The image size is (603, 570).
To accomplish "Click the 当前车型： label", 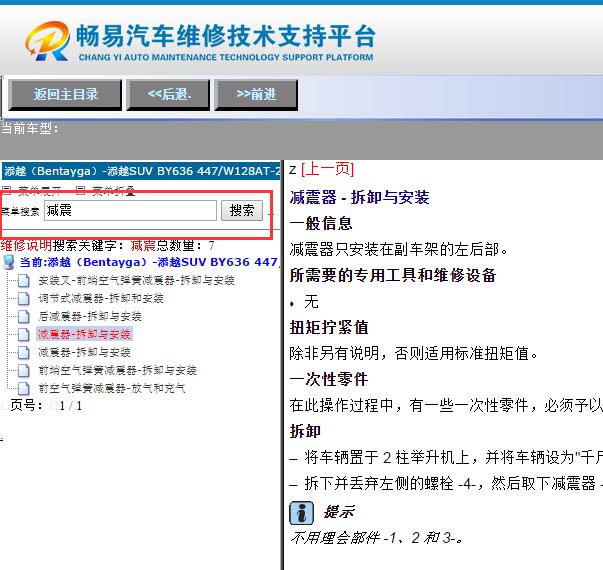I will pyautogui.click(x=30, y=128).
